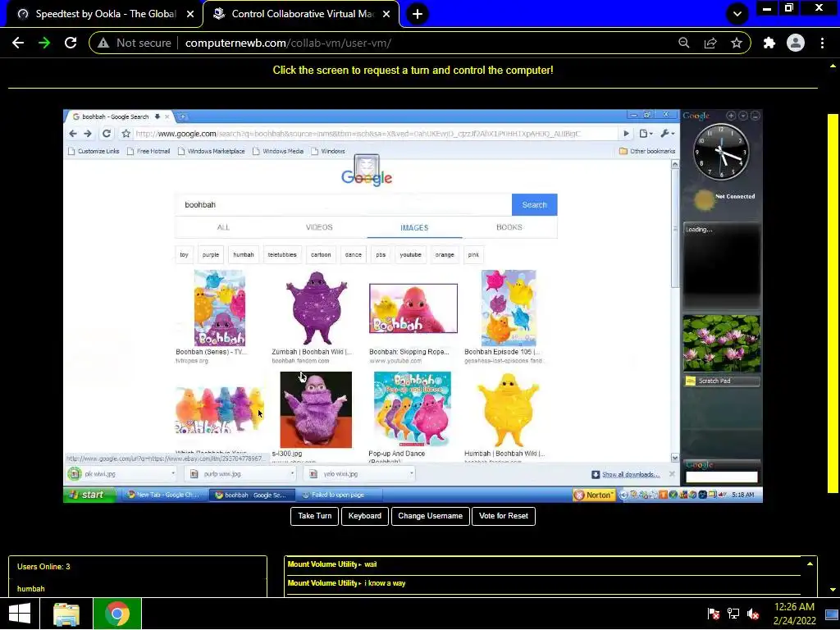The height and width of the screenshot is (630, 840).
Task: Filter images by the humbah chip
Action: point(243,254)
